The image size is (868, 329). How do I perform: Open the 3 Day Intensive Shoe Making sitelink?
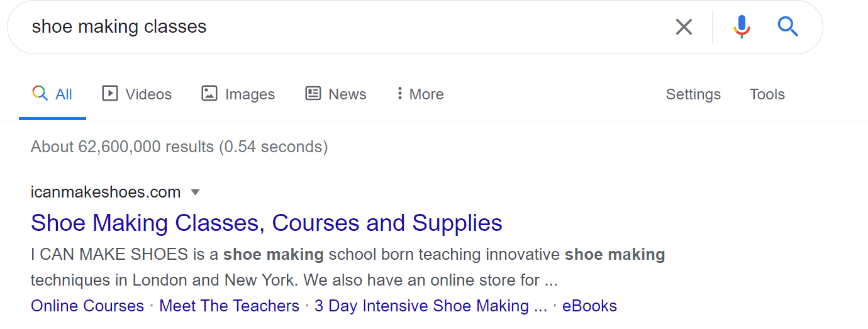431,306
